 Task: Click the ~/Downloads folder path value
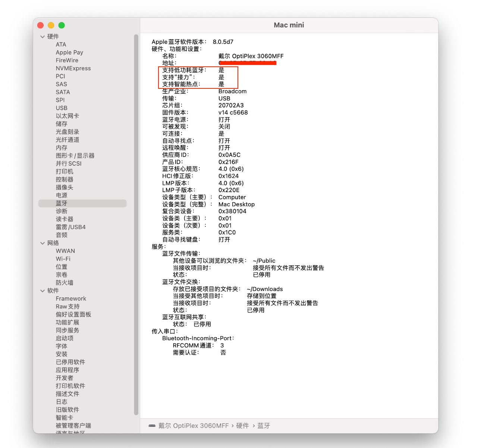click(x=265, y=289)
